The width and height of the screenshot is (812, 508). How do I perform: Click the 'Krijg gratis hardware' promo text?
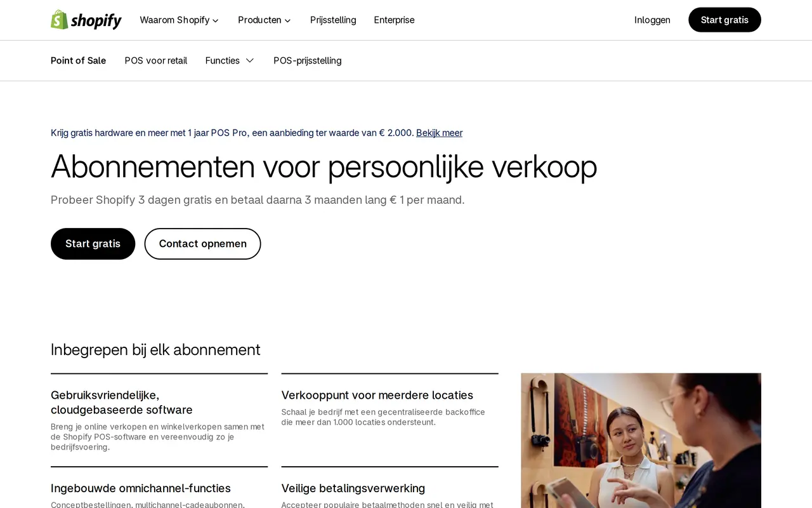click(232, 133)
